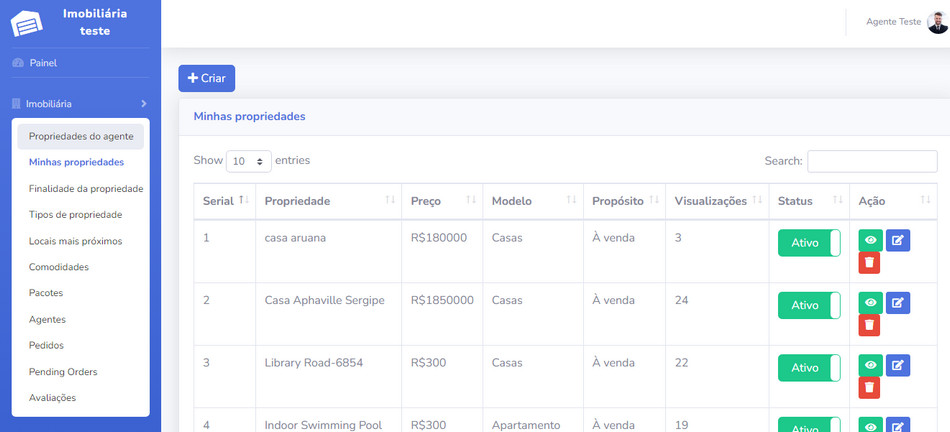Image resolution: width=950 pixels, height=432 pixels.
Task: Sort table by Visualizações column
Action: click(x=717, y=201)
